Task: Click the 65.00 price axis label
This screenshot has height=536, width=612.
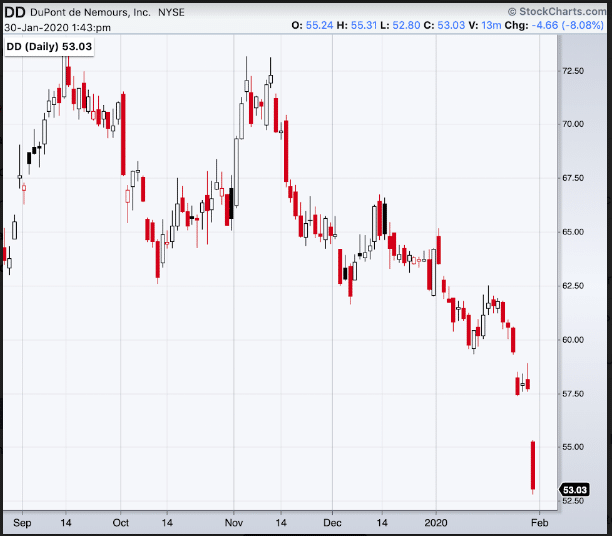Action: click(x=573, y=232)
